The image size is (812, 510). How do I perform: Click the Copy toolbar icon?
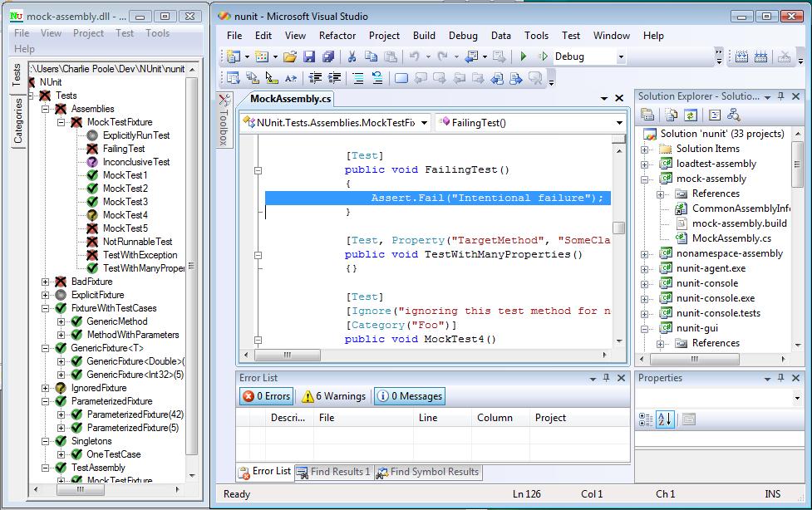[371, 56]
